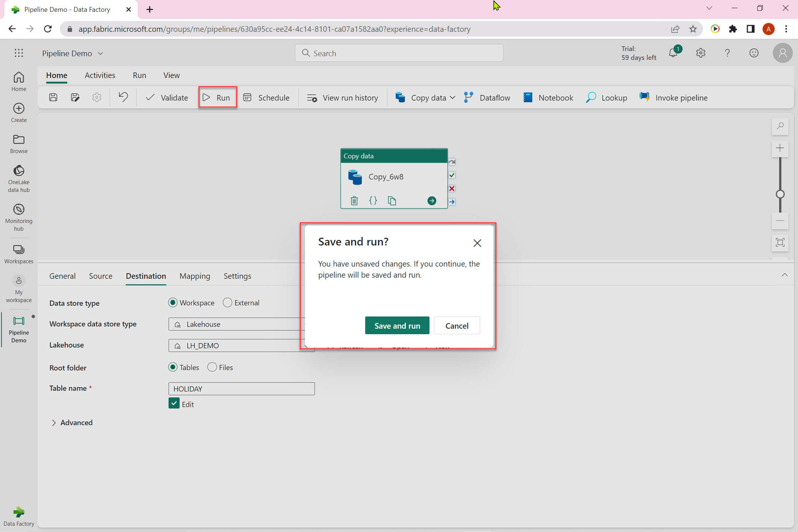Switch to the Mapping tab
The width and height of the screenshot is (798, 532).
pyautogui.click(x=195, y=276)
